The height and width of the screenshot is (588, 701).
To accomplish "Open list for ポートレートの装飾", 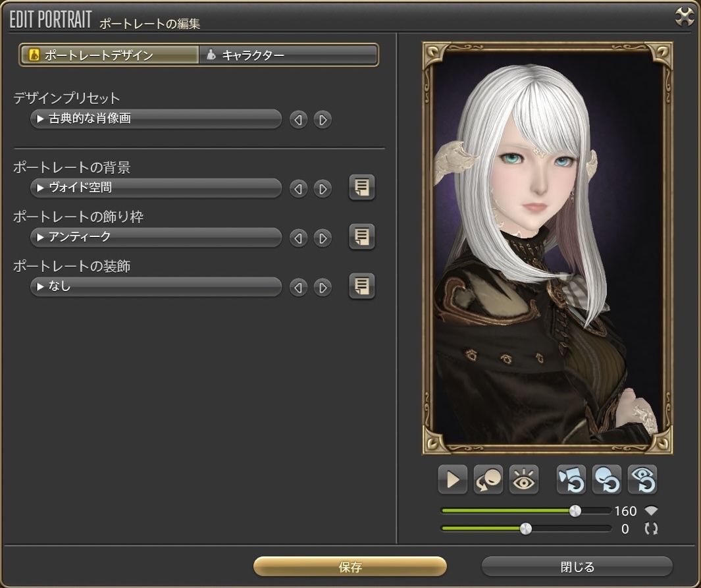I will (361, 286).
